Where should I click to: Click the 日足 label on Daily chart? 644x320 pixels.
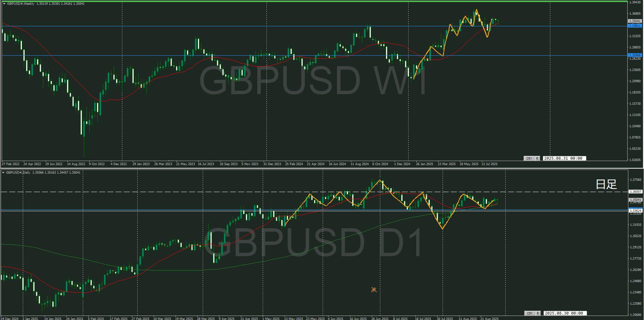(606, 184)
